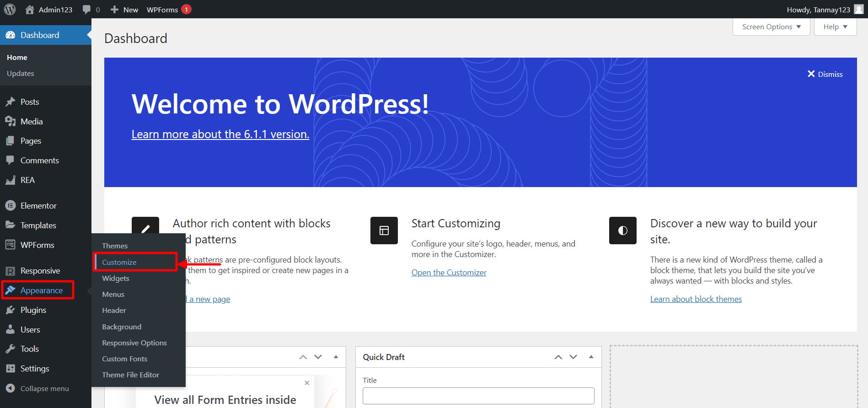Toggle the Quick Draft panel collapse triangle
This screenshot has height=408, width=868.
pos(591,357)
